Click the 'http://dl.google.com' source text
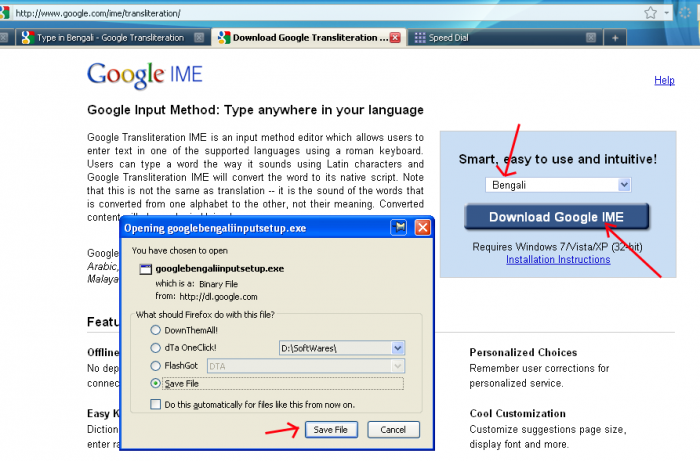Screen dimensions: 700x461 (x=218, y=297)
